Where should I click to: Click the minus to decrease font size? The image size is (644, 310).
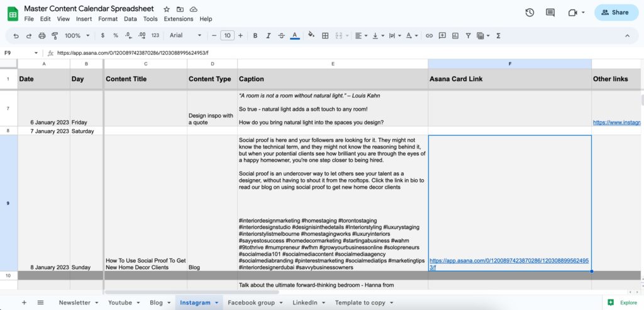click(214, 36)
